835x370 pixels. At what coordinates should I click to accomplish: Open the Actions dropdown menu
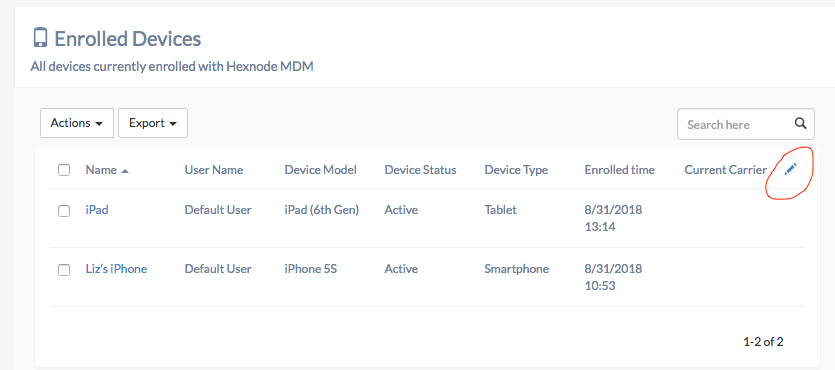click(x=77, y=123)
